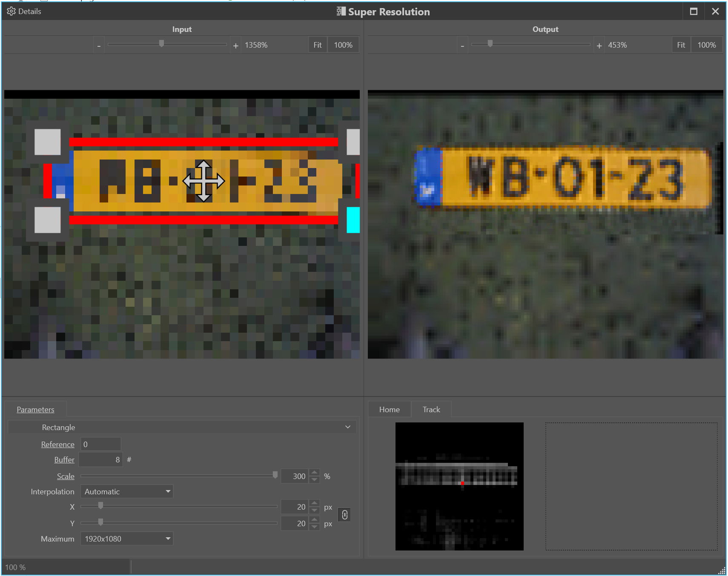Toggle the chain link between X and Y
728x576 pixels.
pyautogui.click(x=344, y=515)
